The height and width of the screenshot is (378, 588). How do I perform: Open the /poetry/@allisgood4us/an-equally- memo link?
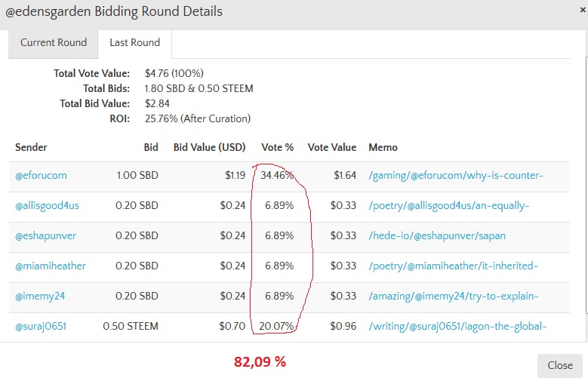click(x=449, y=205)
